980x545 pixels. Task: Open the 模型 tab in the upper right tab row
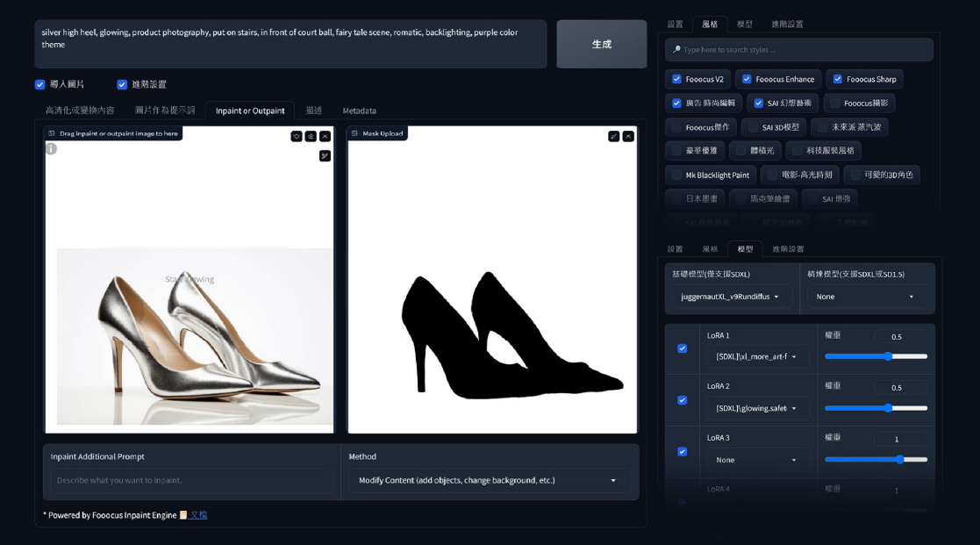click(744, 25)
